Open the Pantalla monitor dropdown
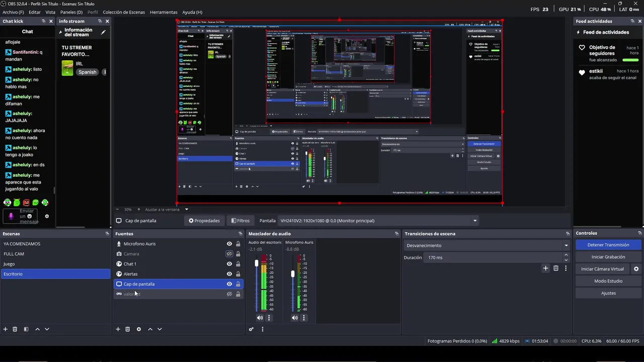Image resolution: width=644 pixels, height=362 pixels. (x=378, y=221)
